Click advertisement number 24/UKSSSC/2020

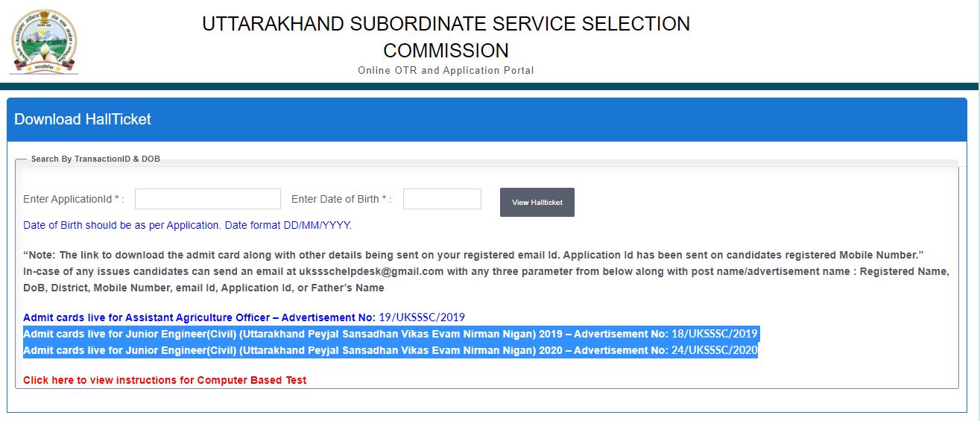715,350
